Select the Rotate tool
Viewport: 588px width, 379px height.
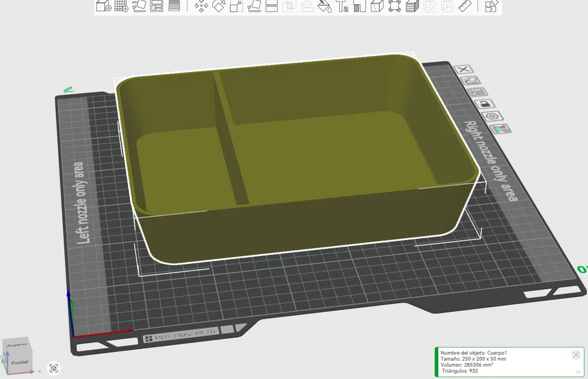coord(219,8)
